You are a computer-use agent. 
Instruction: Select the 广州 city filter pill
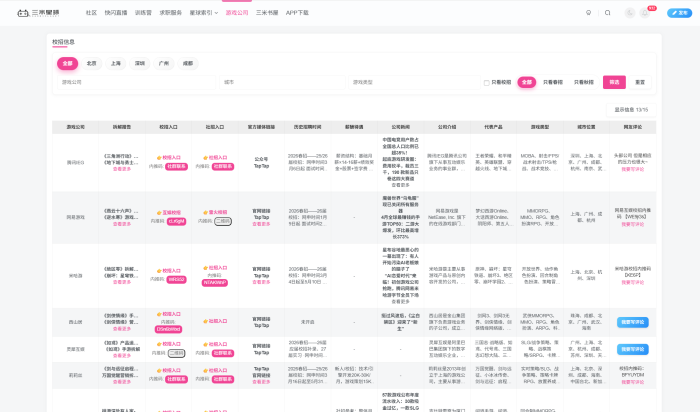164,63
